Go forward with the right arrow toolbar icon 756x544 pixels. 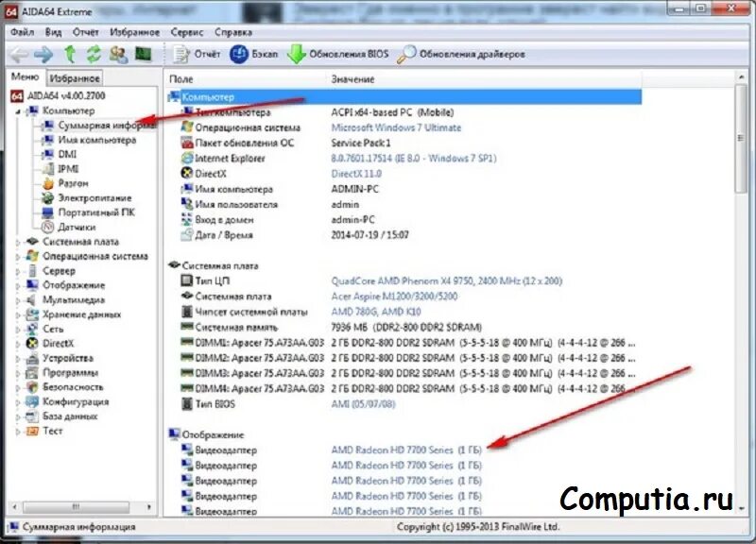coord(43,55)
